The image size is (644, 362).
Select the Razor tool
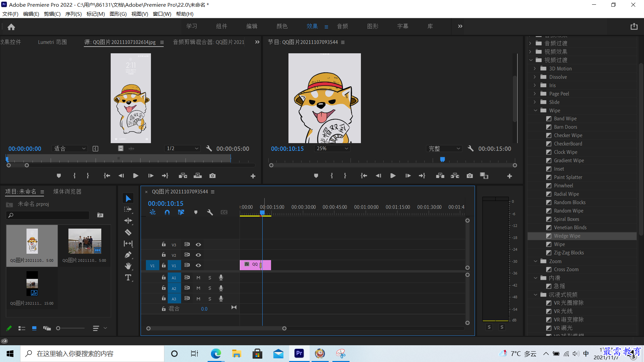[128, 232]
